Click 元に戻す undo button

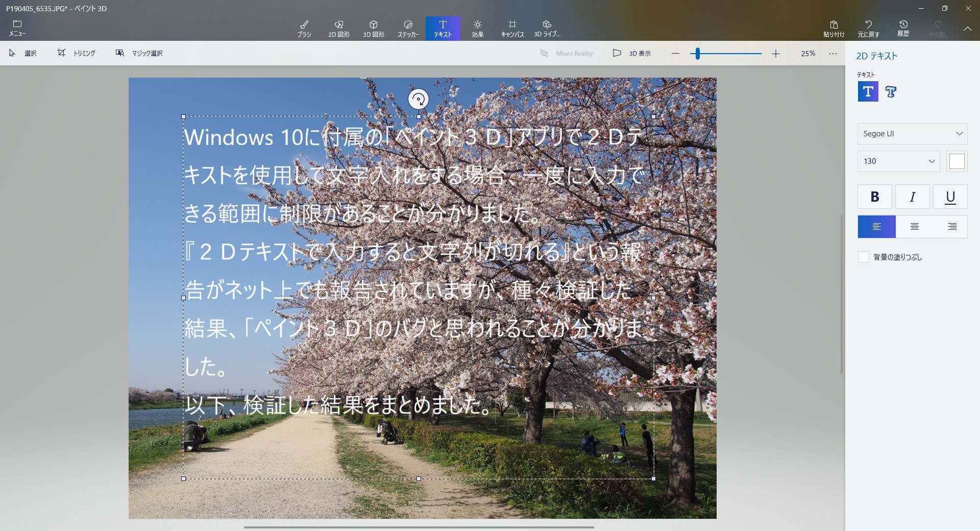pyautogui.click(x=868, y=29)
